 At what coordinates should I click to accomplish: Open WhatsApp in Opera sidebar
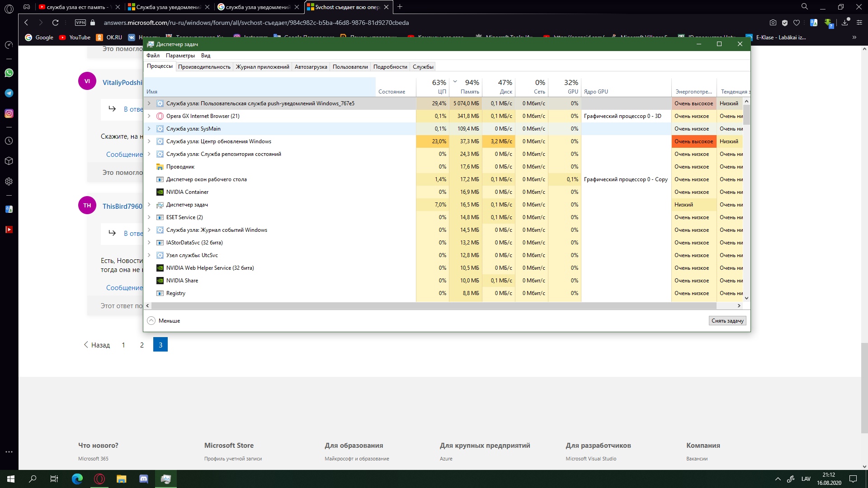[9, 73]
